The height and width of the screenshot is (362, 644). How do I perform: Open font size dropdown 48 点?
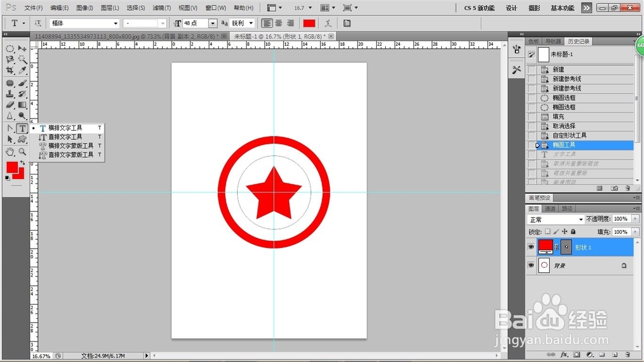[213, 23]
